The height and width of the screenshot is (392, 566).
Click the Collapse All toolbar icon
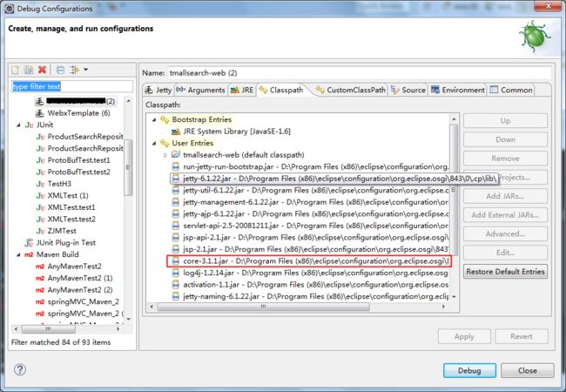(x=61, y=70)
